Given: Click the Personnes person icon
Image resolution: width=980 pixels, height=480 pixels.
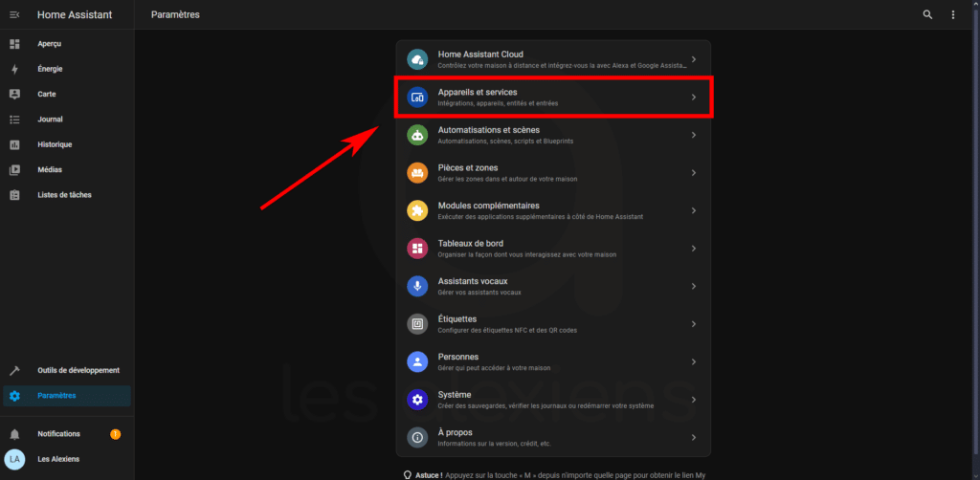Looking at the screenshot, I should coord(417,361).
